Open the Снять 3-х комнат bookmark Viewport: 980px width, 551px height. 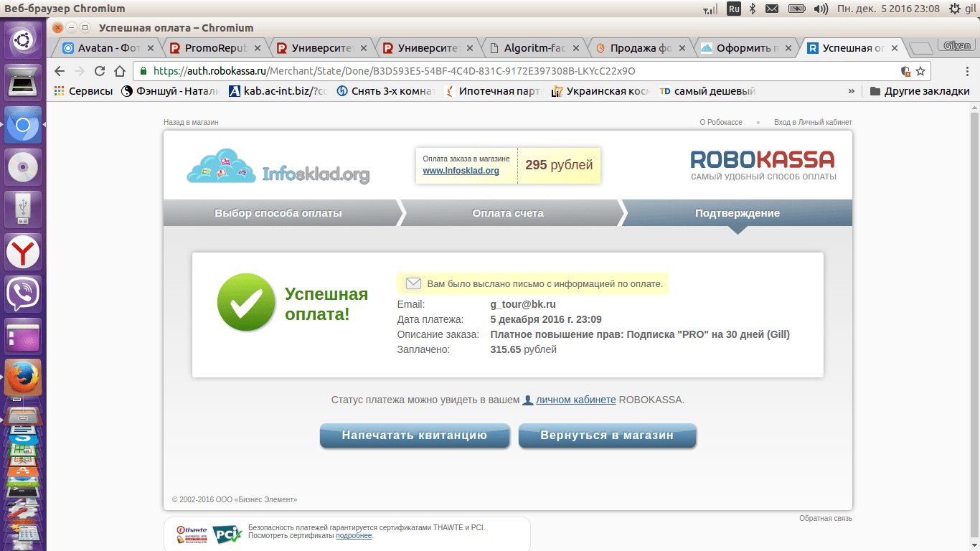tap(385, 91)
